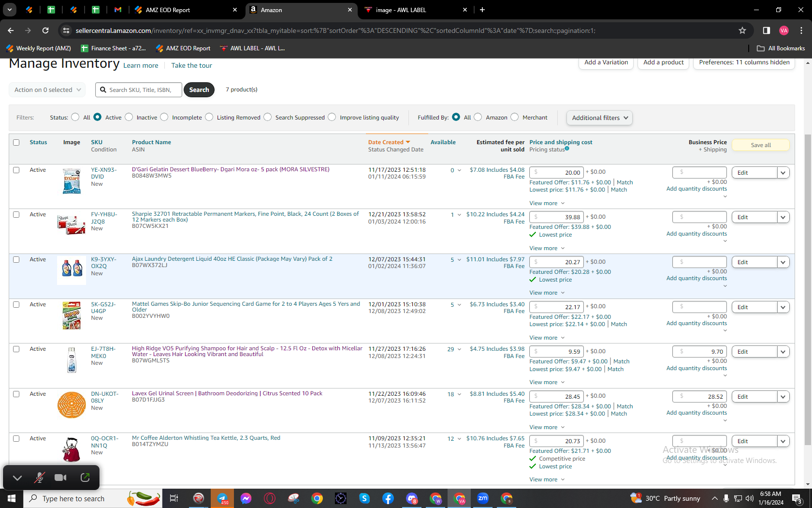
Task: Click the Save all button
Action: click(x=761, y=145)
